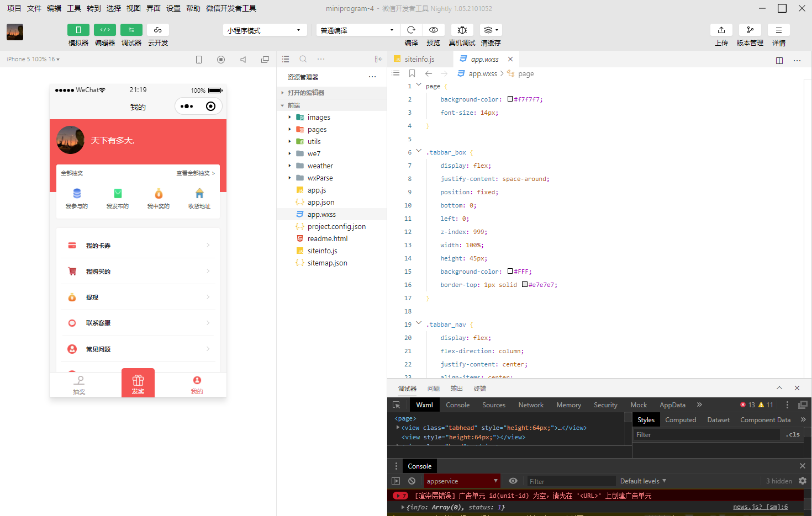Click the bookmark icon in editor breadcrumb
Screen dimensions: 812x516
click(x=412, y=73)
